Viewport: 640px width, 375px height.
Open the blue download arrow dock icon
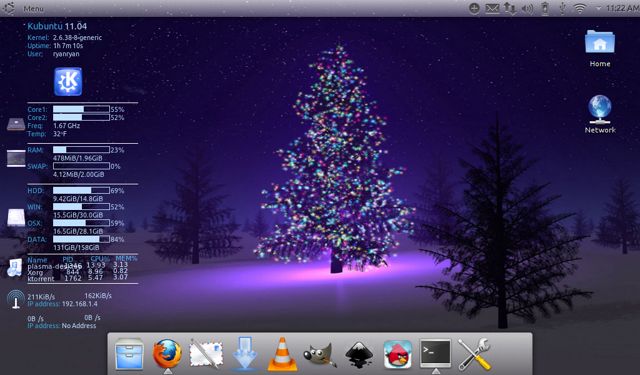244,354
